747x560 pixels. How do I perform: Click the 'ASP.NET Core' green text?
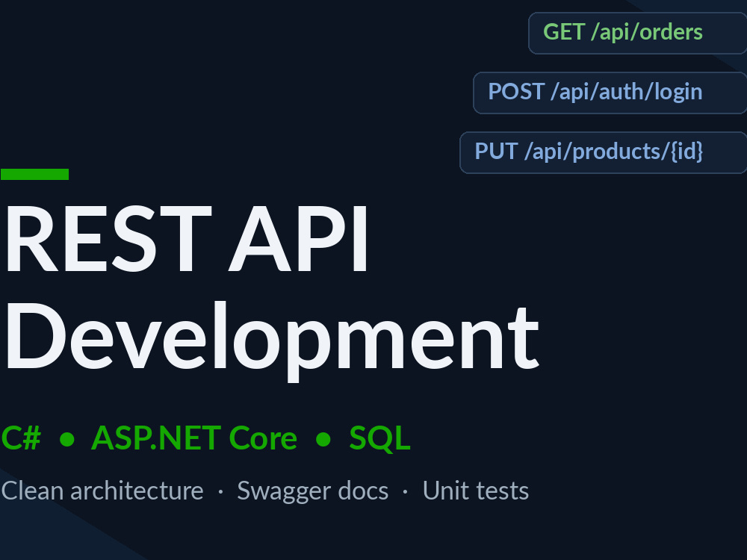(194, 438)
